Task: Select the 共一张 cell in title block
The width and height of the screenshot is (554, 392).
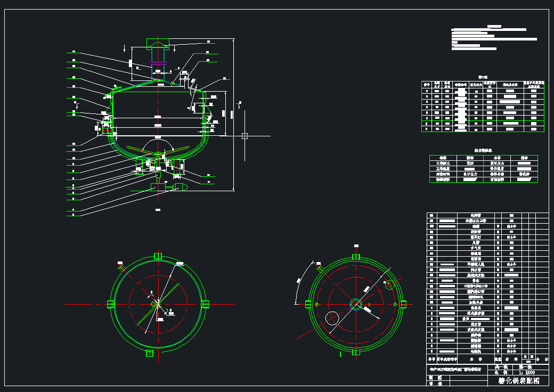Action: (x=501, y=367)
